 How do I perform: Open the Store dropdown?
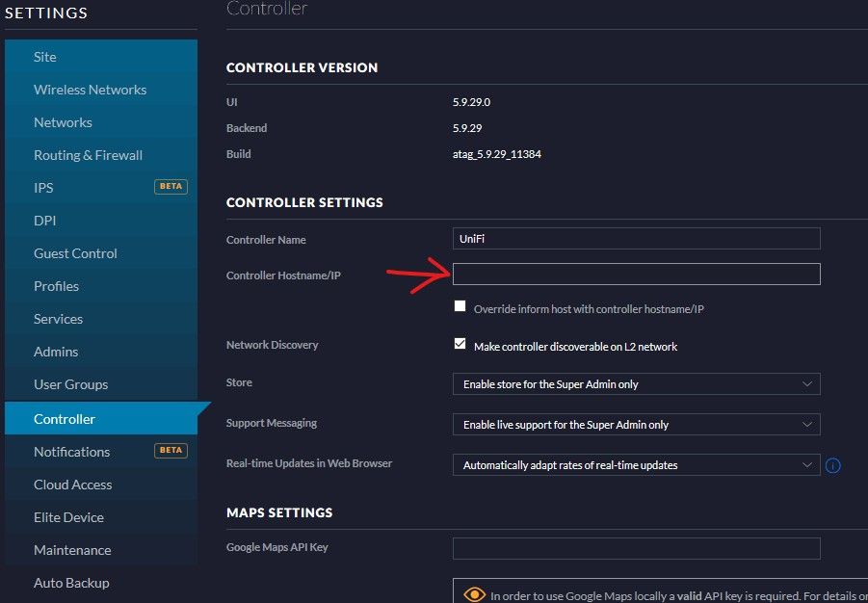(636, 384)
